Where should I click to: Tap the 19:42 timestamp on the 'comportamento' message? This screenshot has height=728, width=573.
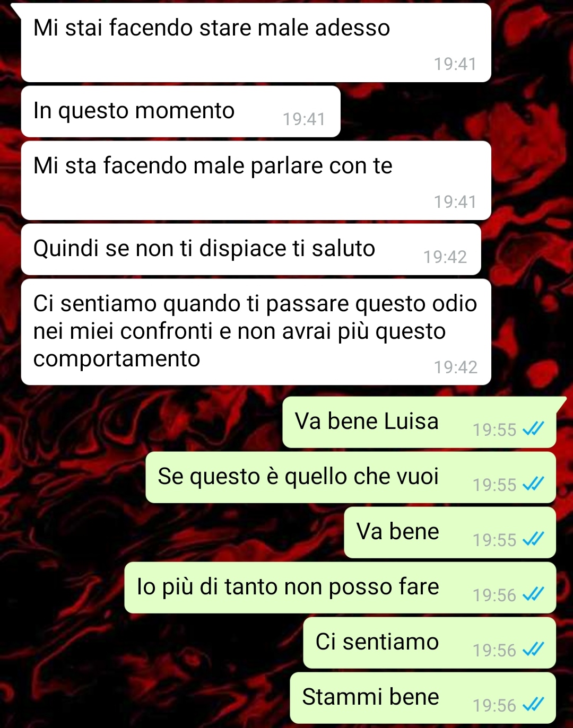pyautogui.click(x=455, y=367)
